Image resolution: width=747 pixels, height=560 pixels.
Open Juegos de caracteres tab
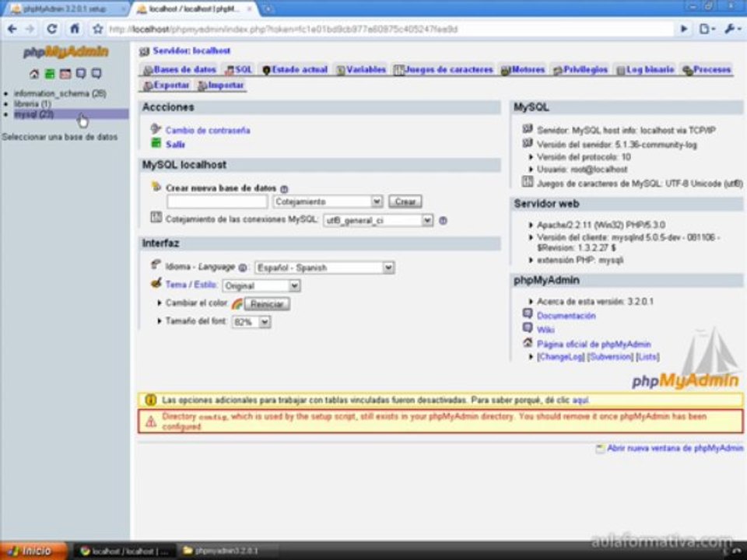(443, 69)
